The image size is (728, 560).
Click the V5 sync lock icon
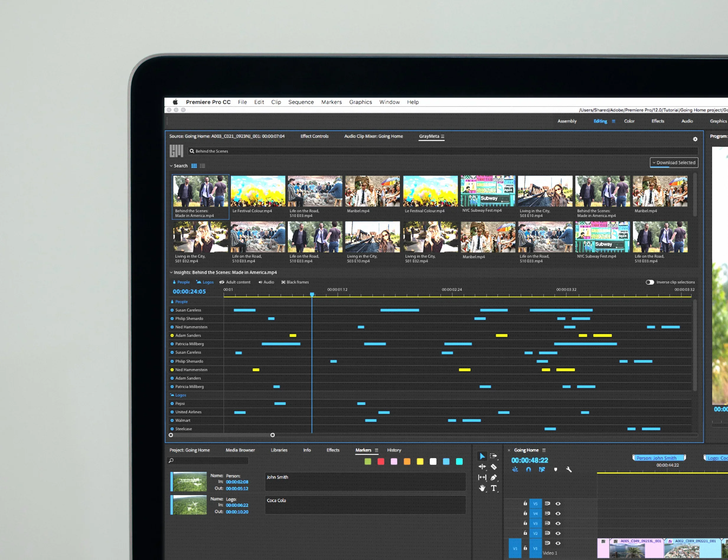coord(547,503)
